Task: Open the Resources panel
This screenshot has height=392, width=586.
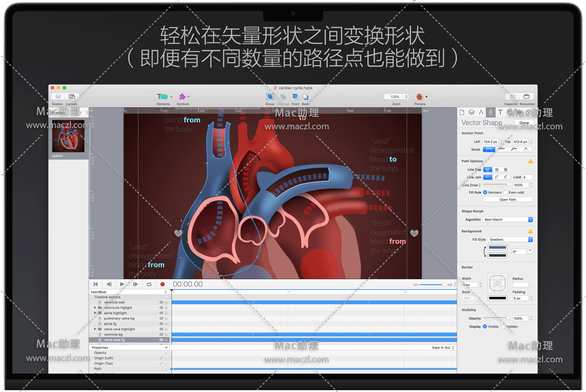Action: (526, 97)
